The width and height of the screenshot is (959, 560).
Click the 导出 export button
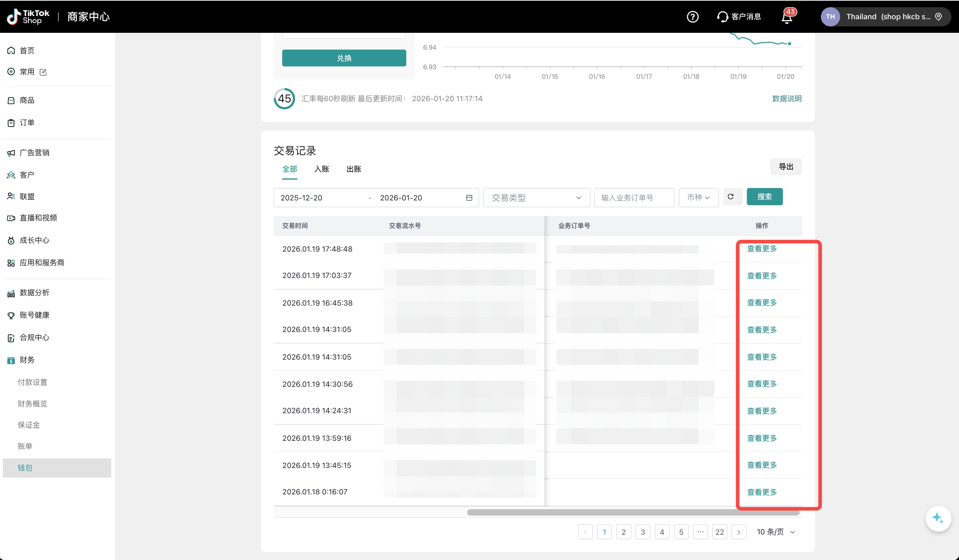coord(786,167)
